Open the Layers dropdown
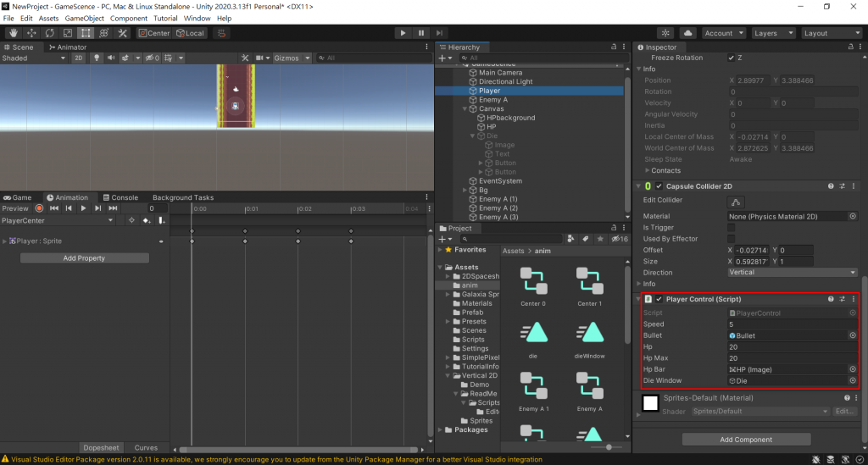 click(x=773, y=33)
